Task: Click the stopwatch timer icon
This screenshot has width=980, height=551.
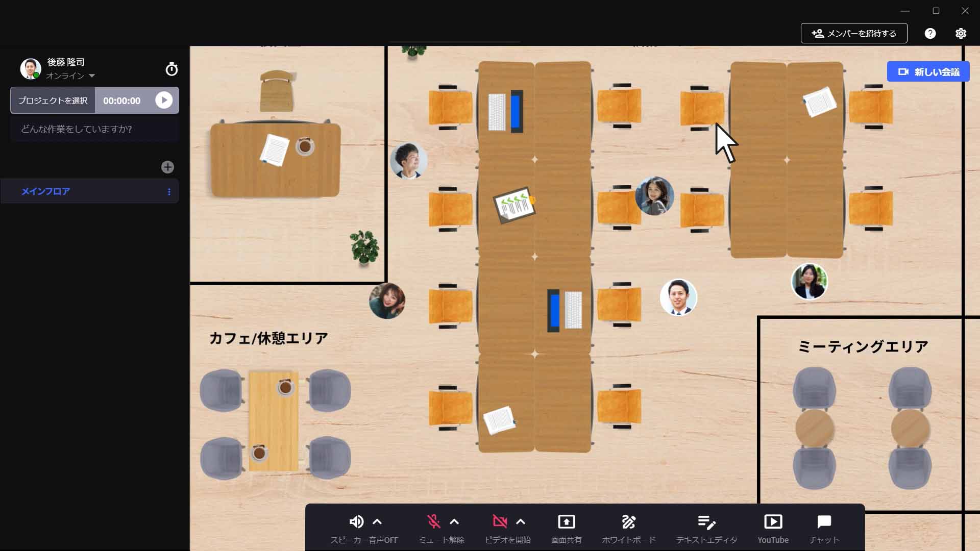Action: (x=171, y=69)
